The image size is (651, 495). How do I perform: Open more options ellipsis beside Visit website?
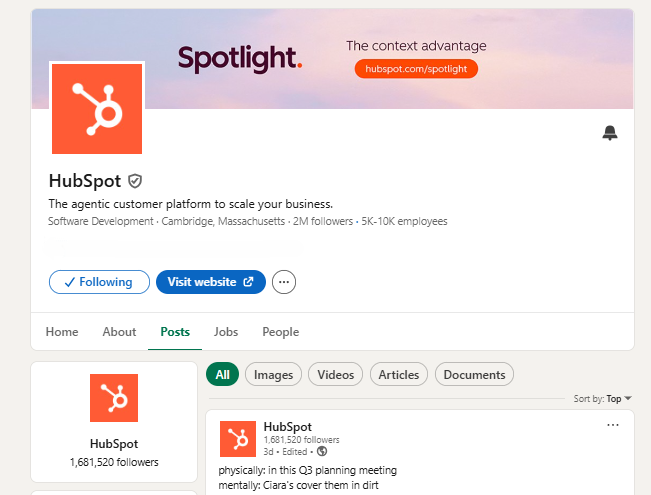click(284, 282)
